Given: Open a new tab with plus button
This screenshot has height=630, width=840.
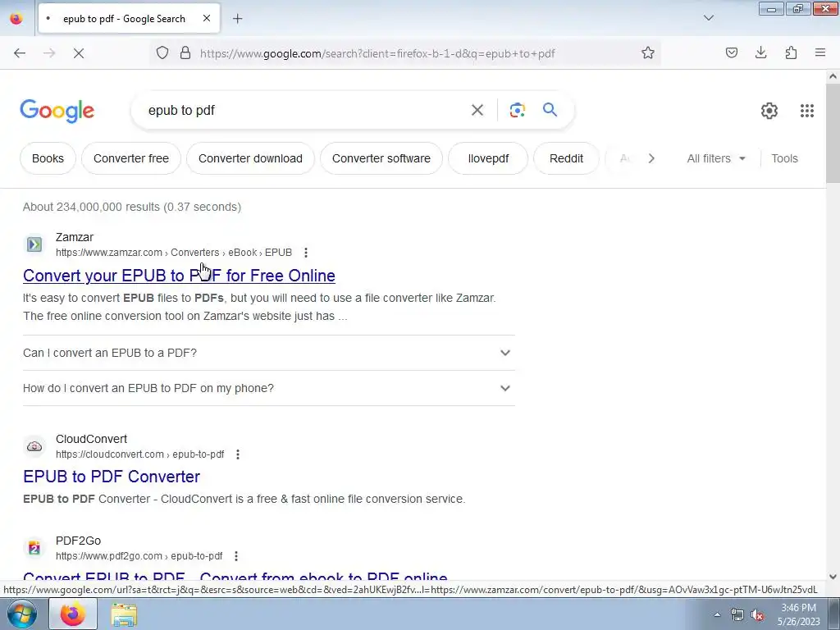Looking at the screenshot, I should pyautogui.click(x=237, y=19).
